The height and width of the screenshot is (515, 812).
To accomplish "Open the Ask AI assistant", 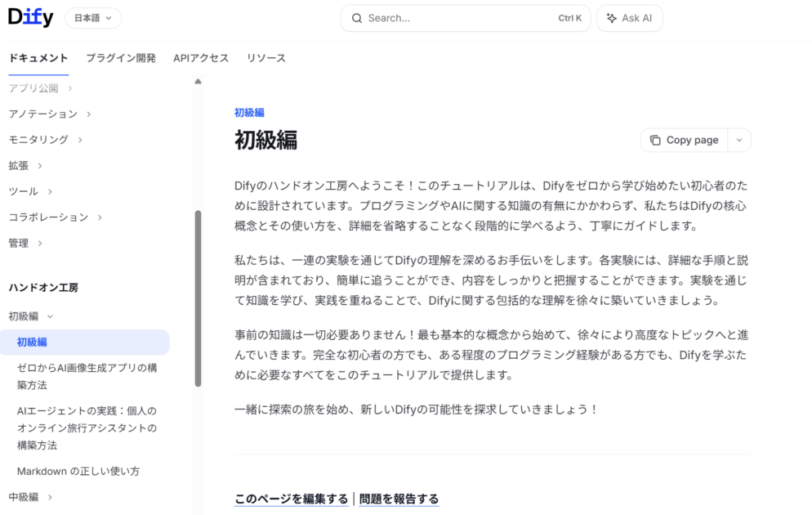I will click(629, 18).
